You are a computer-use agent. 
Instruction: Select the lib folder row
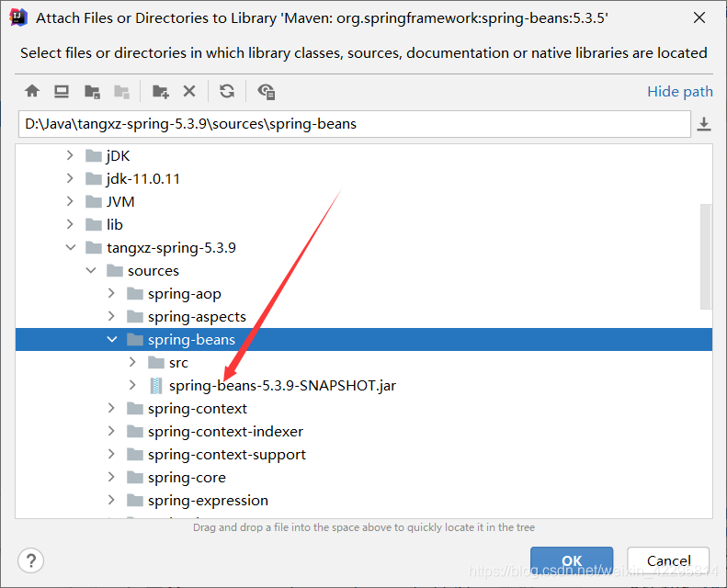(364, 224)
